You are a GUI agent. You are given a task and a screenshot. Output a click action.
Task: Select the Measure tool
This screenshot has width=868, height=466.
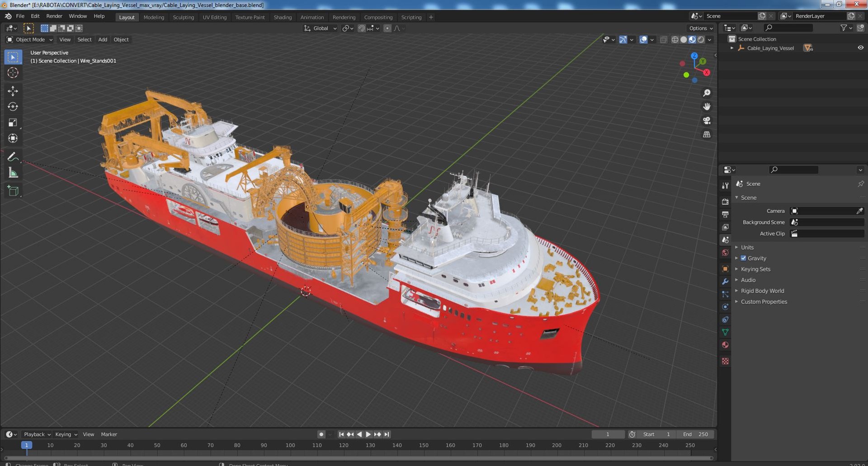(13, 172)
